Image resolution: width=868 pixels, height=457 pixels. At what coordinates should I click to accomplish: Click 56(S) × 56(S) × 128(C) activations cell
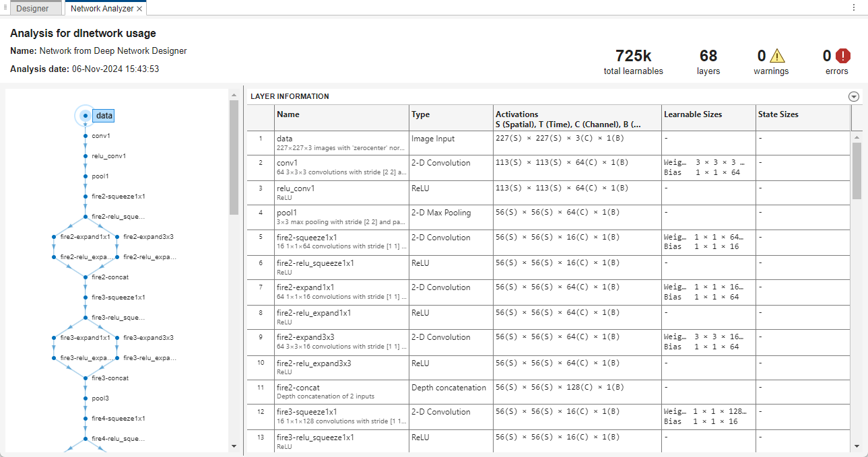click(576, 392)
